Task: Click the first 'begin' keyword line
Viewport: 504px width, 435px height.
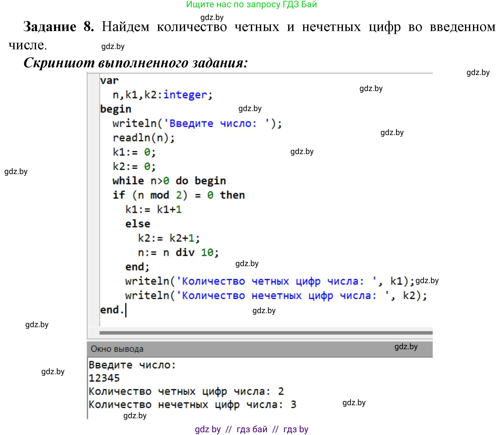Action: point(116,109)
